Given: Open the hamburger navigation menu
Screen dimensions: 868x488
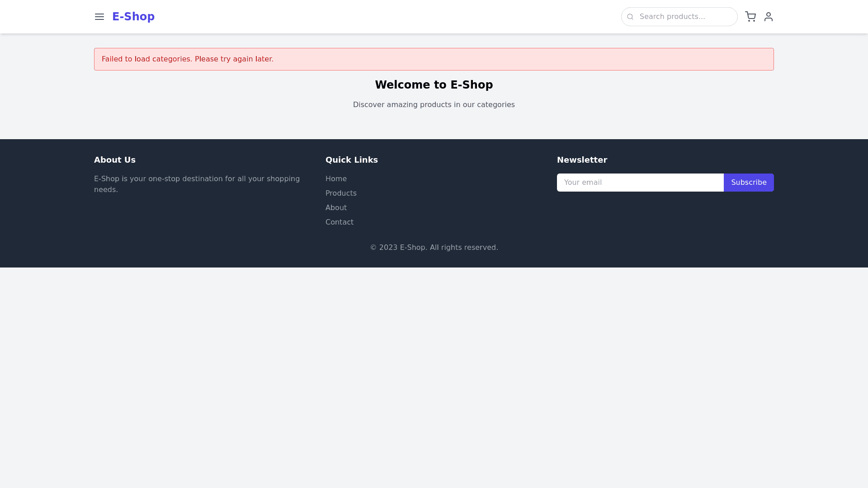Looking at the screenshot, I should point(99,17).
